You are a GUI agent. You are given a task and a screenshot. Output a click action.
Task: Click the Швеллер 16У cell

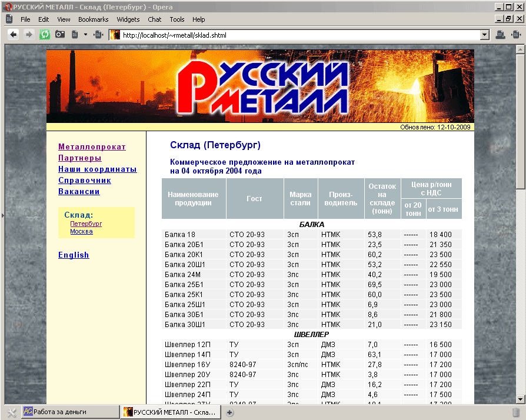point(194,365)
